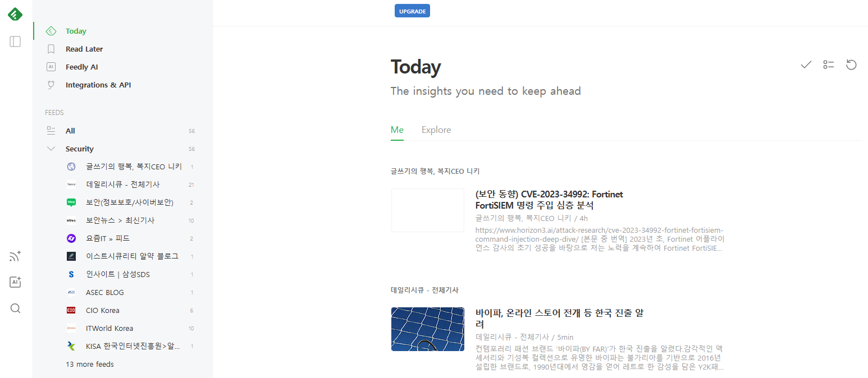
Task: Select the ASEC BLOG feed
Action: pos(105,292)
